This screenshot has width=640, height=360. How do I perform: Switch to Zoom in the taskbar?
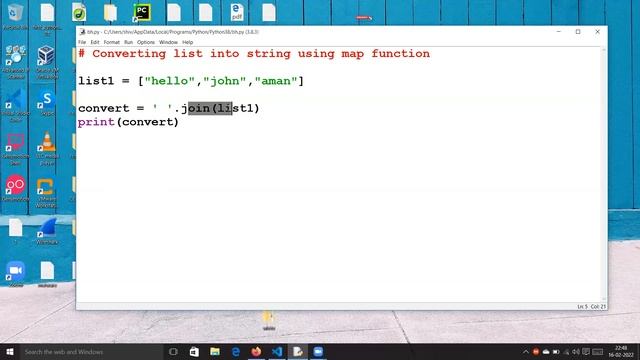[318, 351]
